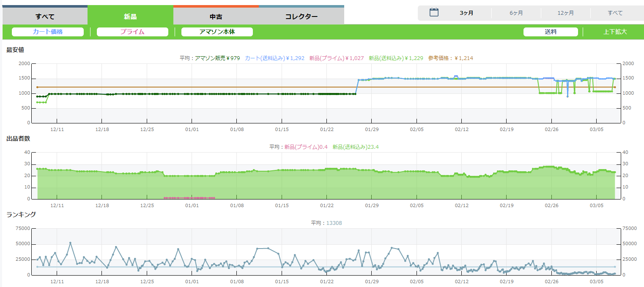Select the 3ヶ月 time range
Image resolution: width=644 pixels, height=287 pixels.
pos(466,13)
